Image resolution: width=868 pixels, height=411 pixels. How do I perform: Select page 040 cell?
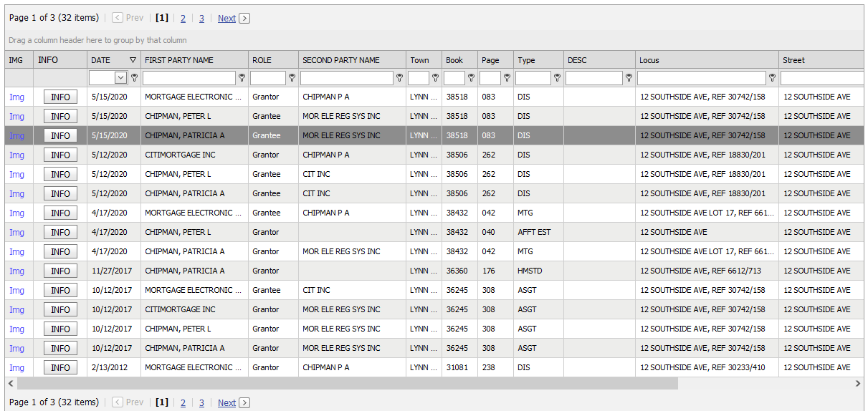pyautogui.click(x=495, y=232)
